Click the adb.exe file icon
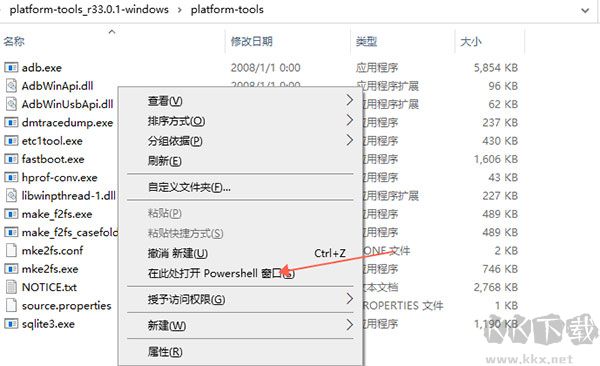The width and height of the screenshot is (600, 366). click(x=11, y=68)
